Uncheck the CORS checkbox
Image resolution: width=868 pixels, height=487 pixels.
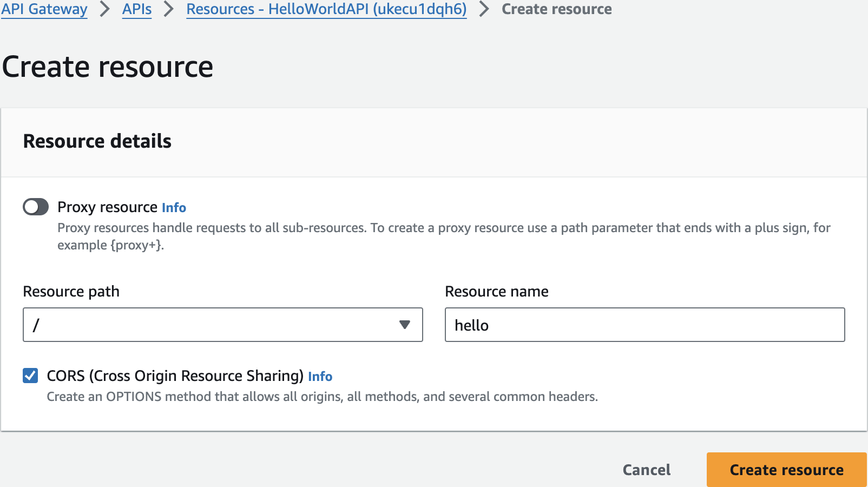pos(30,376)
